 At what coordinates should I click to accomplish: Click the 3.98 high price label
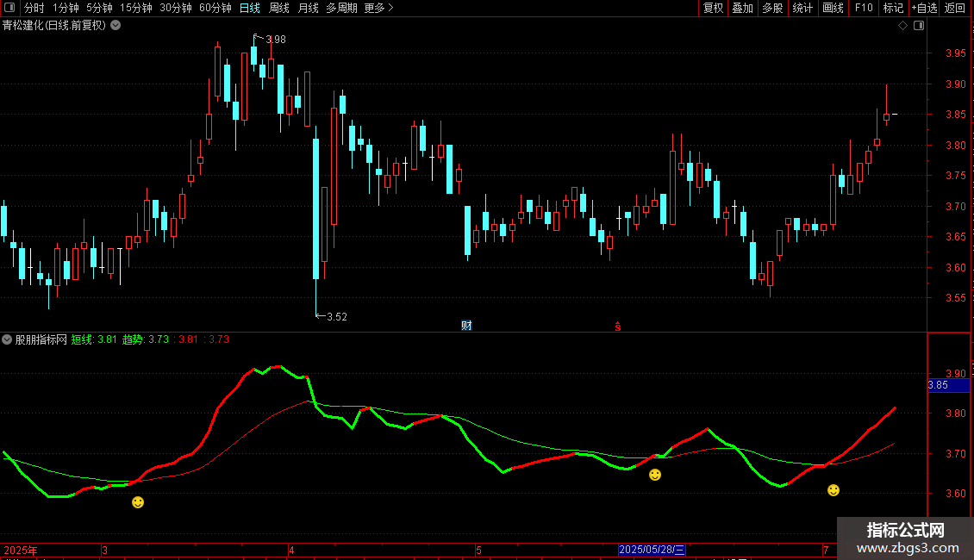click(275, 39)
